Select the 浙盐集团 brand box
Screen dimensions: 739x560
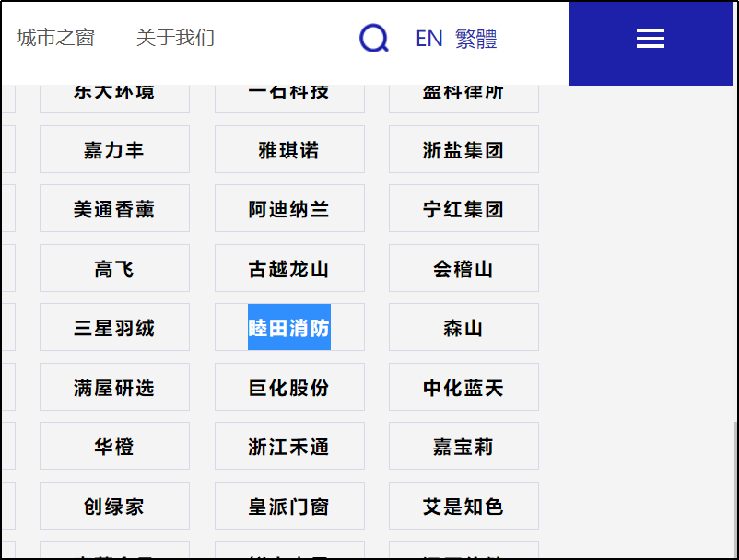463,149
